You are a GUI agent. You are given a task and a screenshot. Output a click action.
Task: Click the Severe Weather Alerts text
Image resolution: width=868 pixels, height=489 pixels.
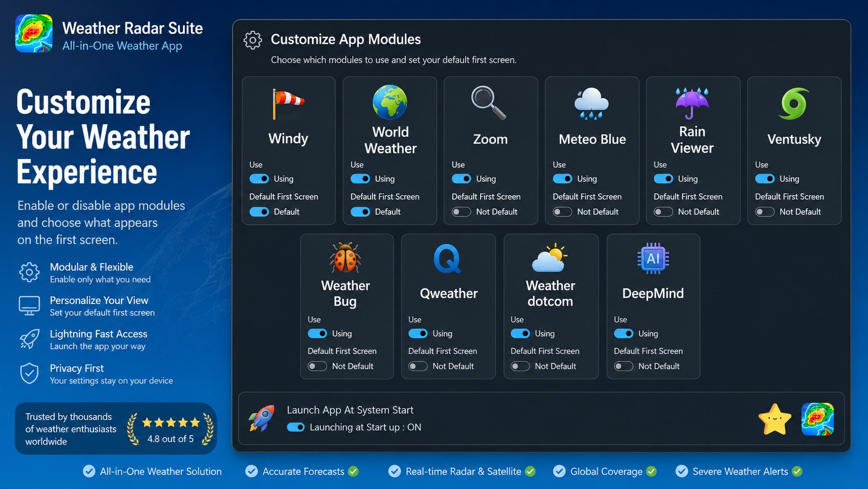tap(740, 471)
